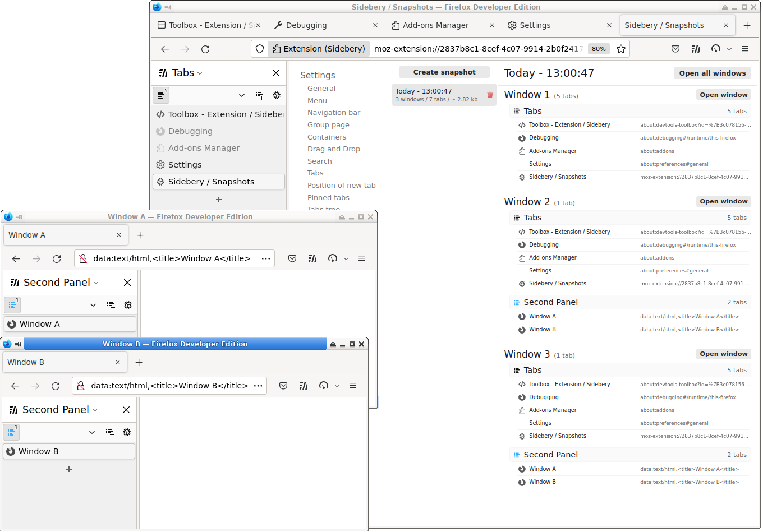Click Window 1 Add-ons Manager snapshot entry
763x532 pixels.
(x=633, y=151)
